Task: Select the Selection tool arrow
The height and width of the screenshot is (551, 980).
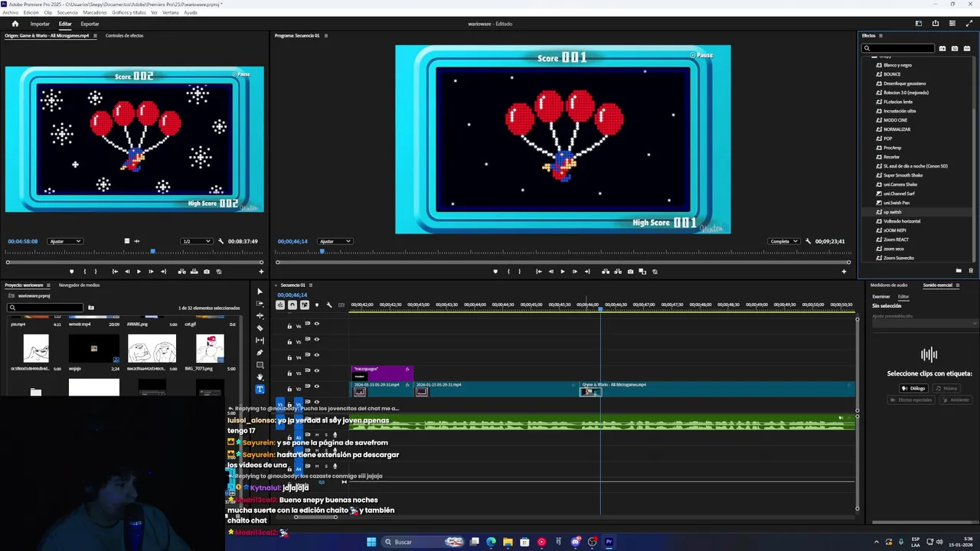Action: (260, 292)
